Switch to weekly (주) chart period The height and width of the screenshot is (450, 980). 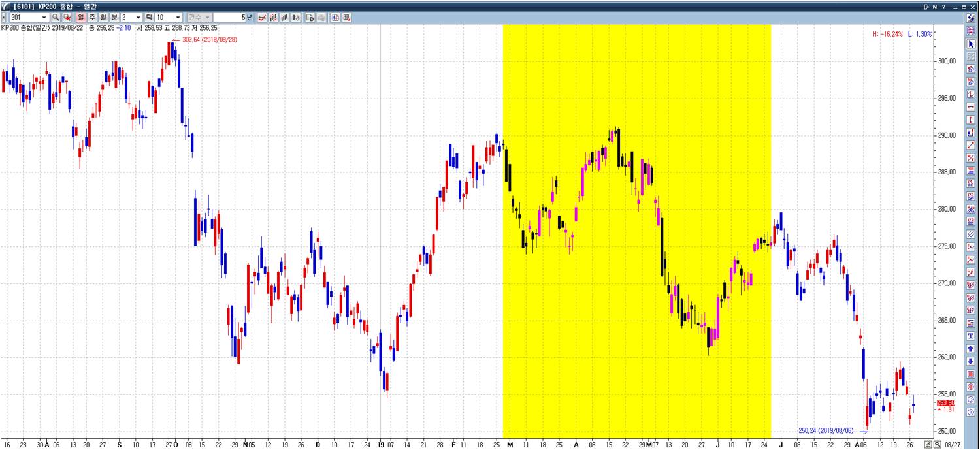coord(92,17)
